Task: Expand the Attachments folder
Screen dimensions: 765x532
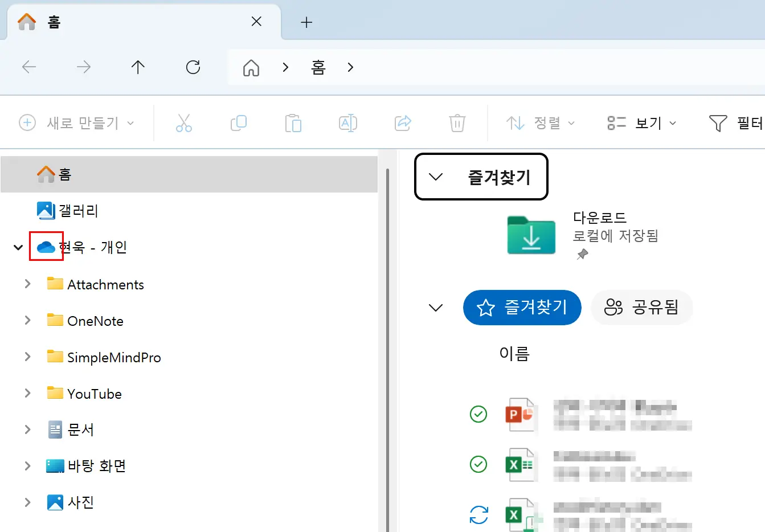Action: [x=27, y=284]
